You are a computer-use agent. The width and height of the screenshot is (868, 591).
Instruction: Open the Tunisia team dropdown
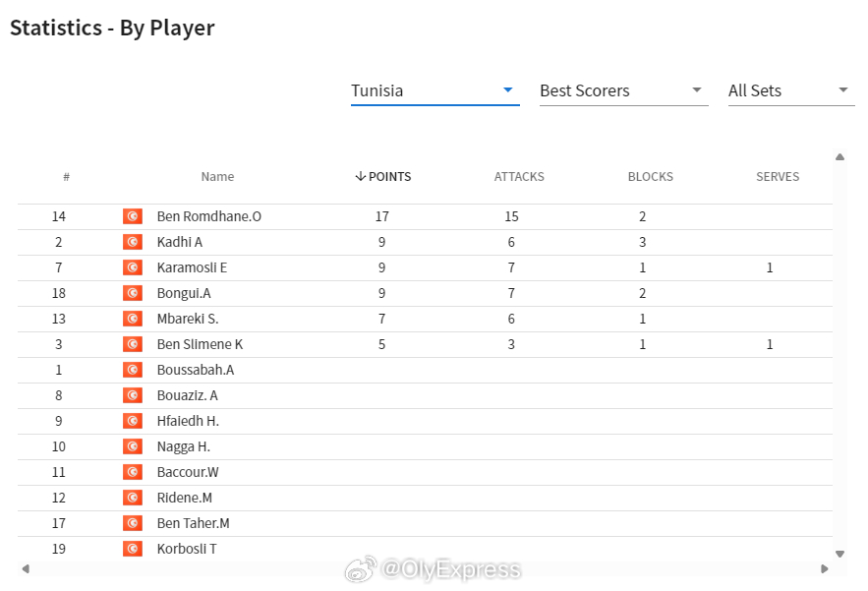[435, 90]
